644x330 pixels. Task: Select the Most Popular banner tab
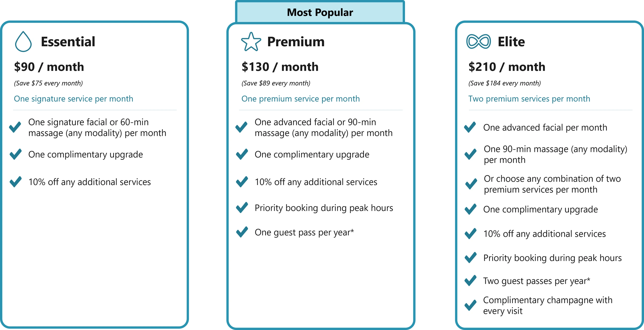pos(320,12)
